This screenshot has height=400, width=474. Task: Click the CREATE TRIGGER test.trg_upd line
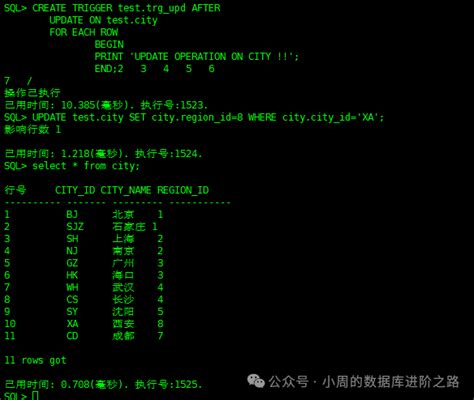(x=112, y=8)
